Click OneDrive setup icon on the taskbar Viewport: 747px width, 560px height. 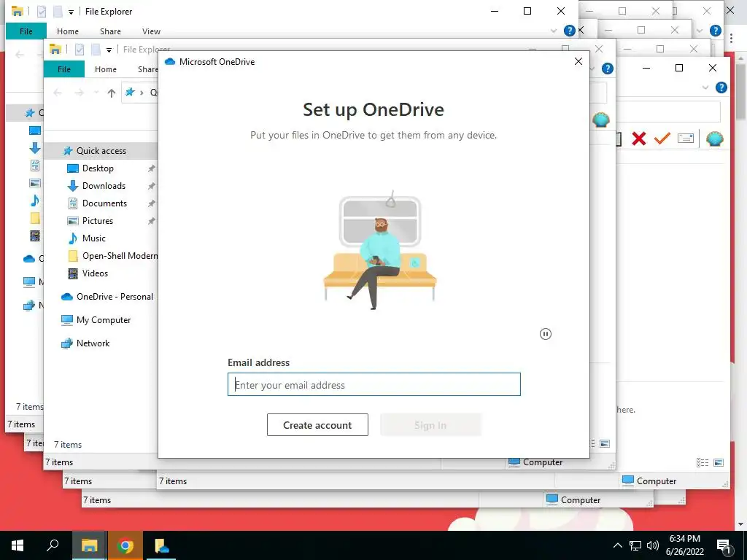[161, 545]
